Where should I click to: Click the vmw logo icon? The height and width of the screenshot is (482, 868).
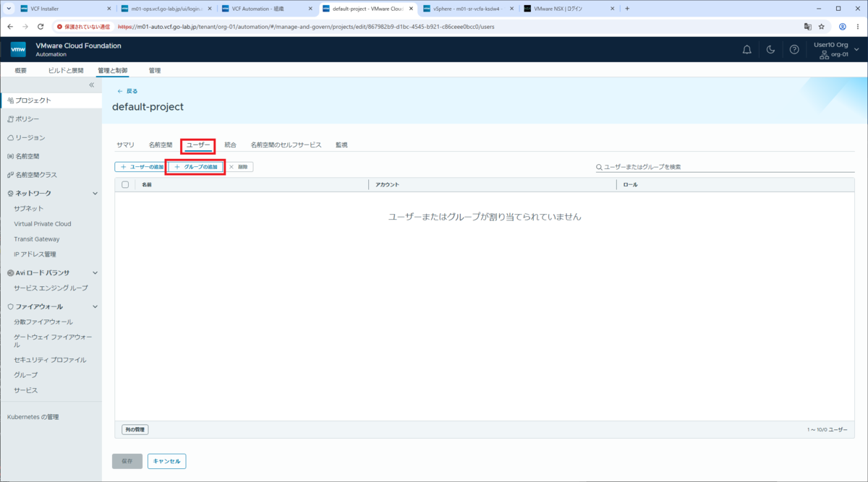(18, 50)
